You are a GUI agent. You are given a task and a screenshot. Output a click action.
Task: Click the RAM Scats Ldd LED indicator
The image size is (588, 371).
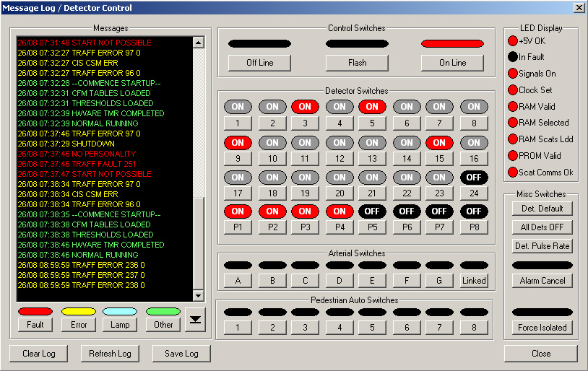pyautogui.click(x=513, y=139)
